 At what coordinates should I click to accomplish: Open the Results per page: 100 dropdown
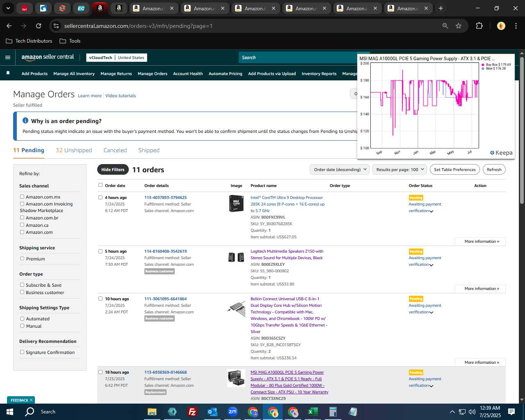coord(400,169)
